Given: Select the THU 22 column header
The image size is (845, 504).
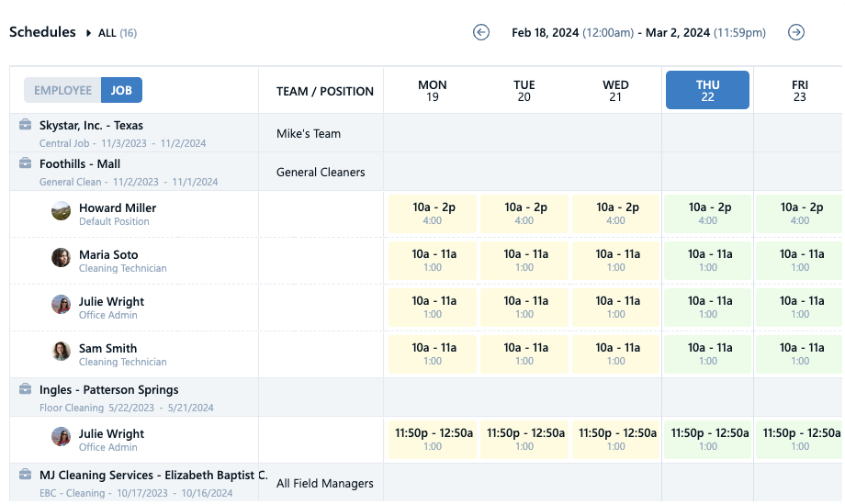Looking at the screenshot, I should point(707,90).
